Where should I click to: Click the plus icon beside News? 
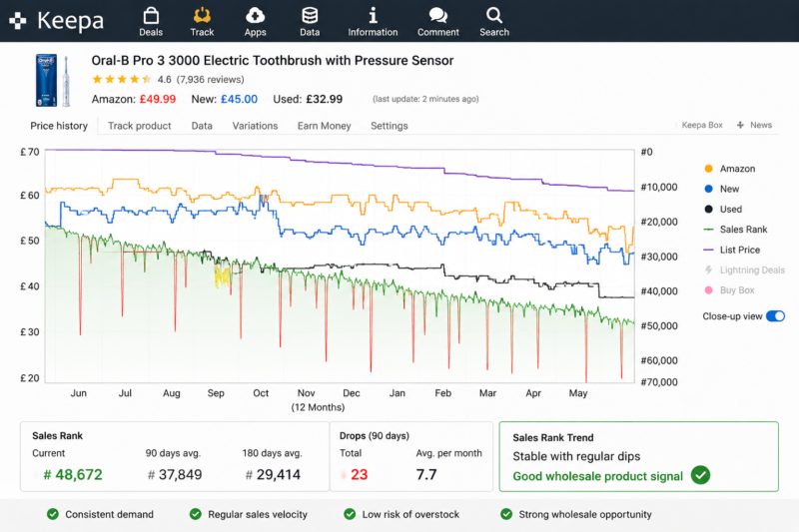point(740,125)
